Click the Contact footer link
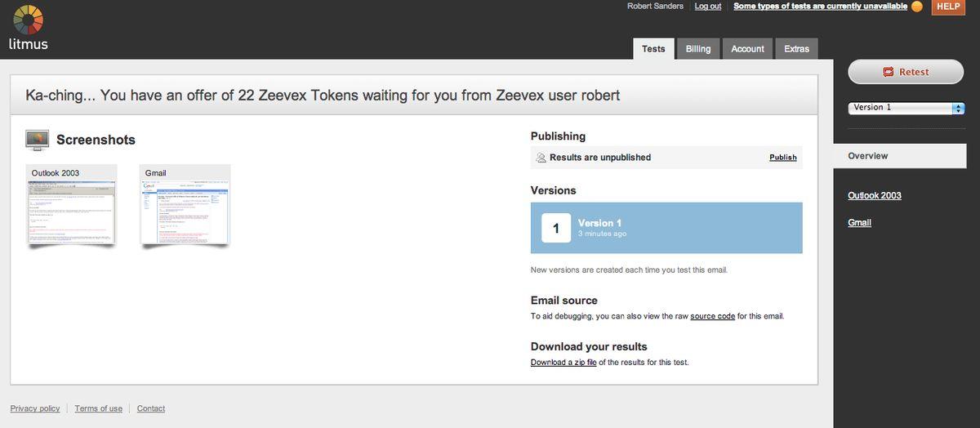The height and width of the screenshot is (428, 980). click(x=151, y=408)
